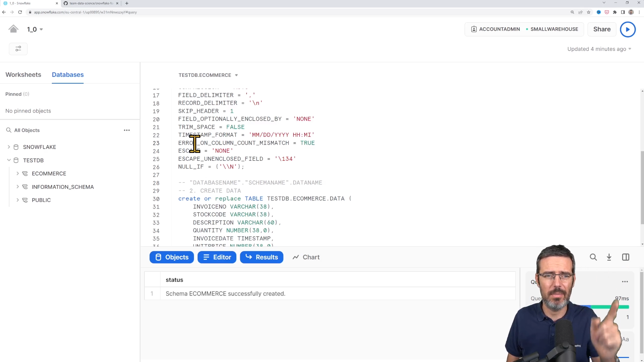Click the NULL_IF line in editor
The height and width of the screenshot is (362, 644).
211,167
